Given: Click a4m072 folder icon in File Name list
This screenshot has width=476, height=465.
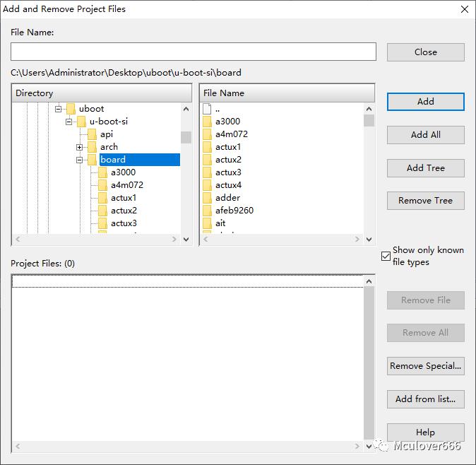Looking at the screenshot, I should [207, 134].
